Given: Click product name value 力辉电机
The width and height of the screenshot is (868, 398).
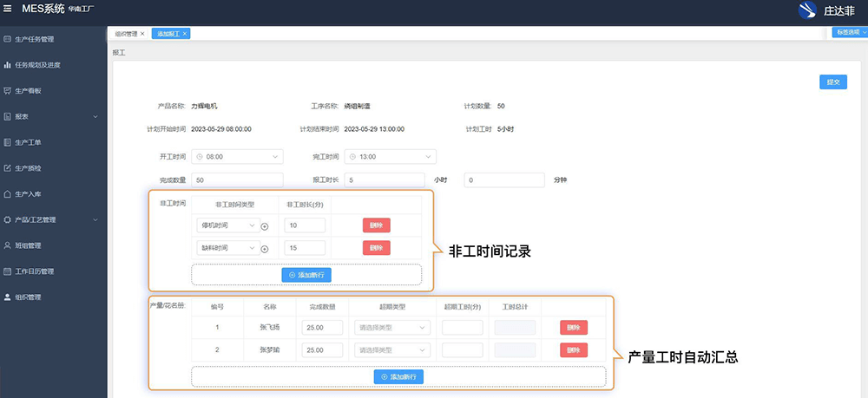Looking at the screenshot, I should tap(205, 106).
